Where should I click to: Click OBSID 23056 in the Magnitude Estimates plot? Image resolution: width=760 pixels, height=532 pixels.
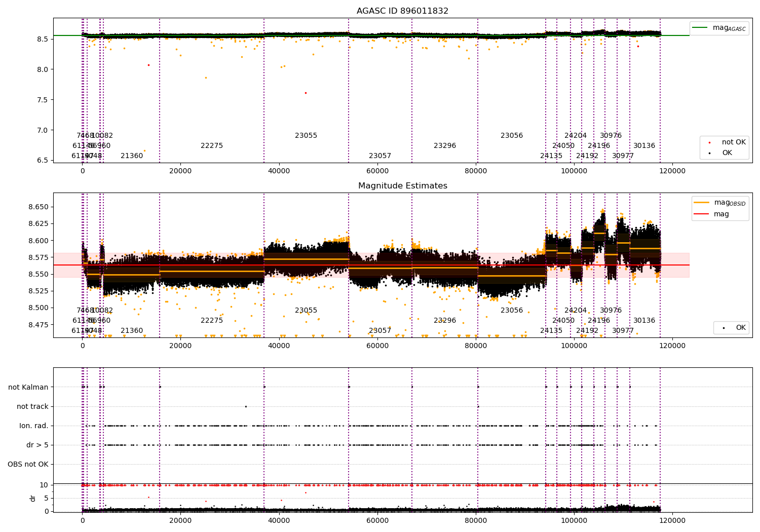512,311
